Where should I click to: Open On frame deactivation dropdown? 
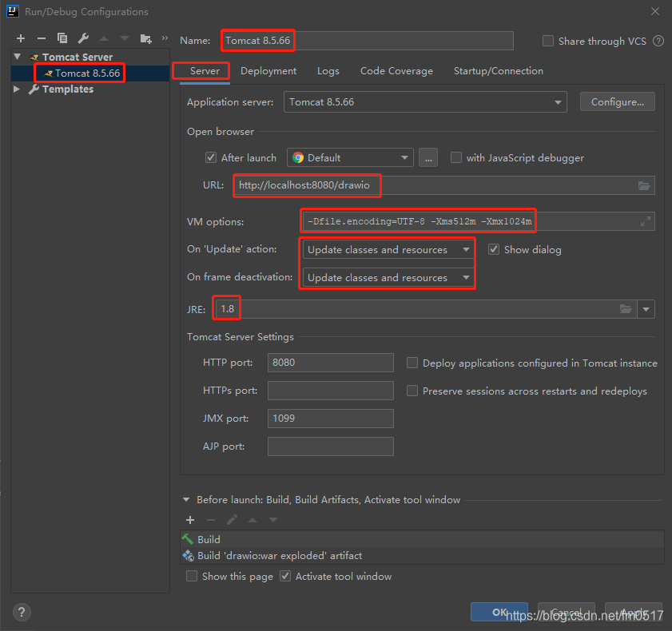coord(388,278)
